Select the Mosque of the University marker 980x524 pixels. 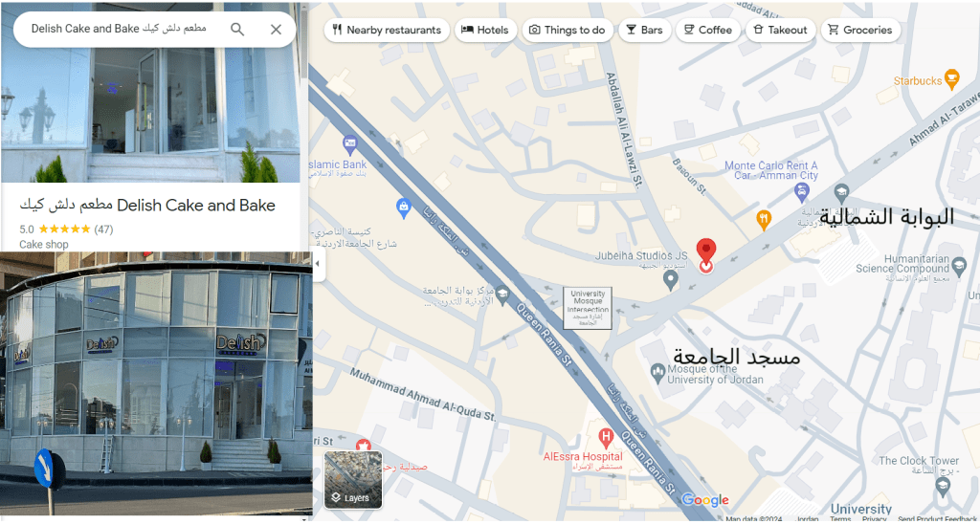[x=657, y=373]
